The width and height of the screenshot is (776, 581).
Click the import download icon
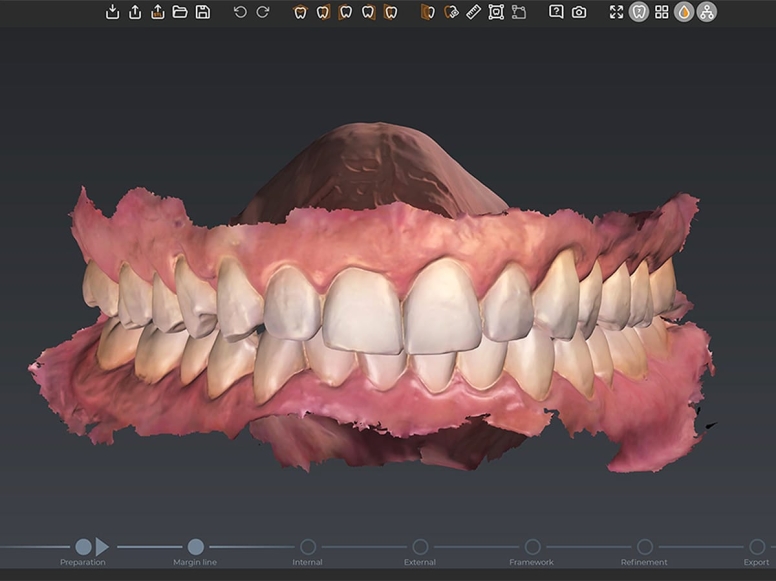(x=112, y=12)
